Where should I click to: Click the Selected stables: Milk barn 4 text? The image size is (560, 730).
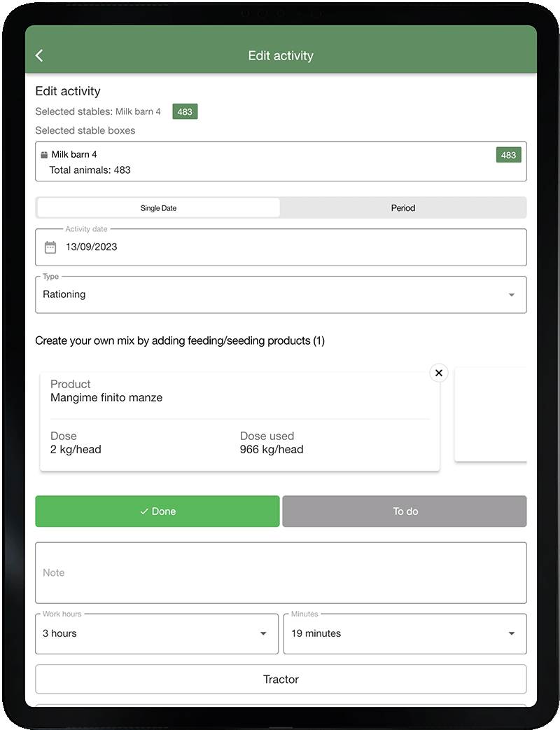coord(98,111)
